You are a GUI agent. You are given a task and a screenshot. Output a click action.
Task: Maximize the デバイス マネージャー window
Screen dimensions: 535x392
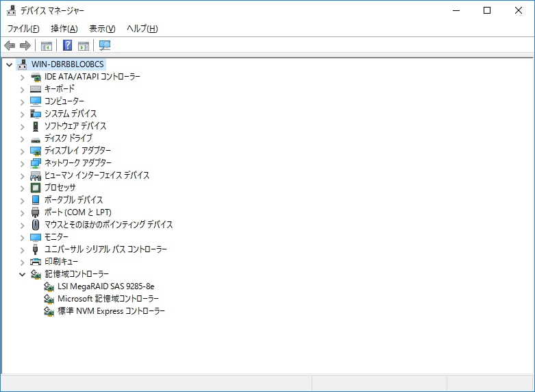point(487,10)
